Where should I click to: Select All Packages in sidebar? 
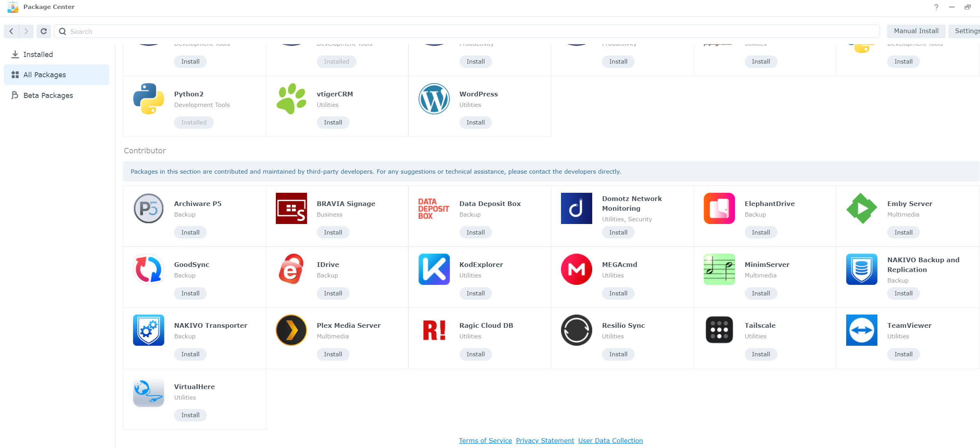pos(57,75)
